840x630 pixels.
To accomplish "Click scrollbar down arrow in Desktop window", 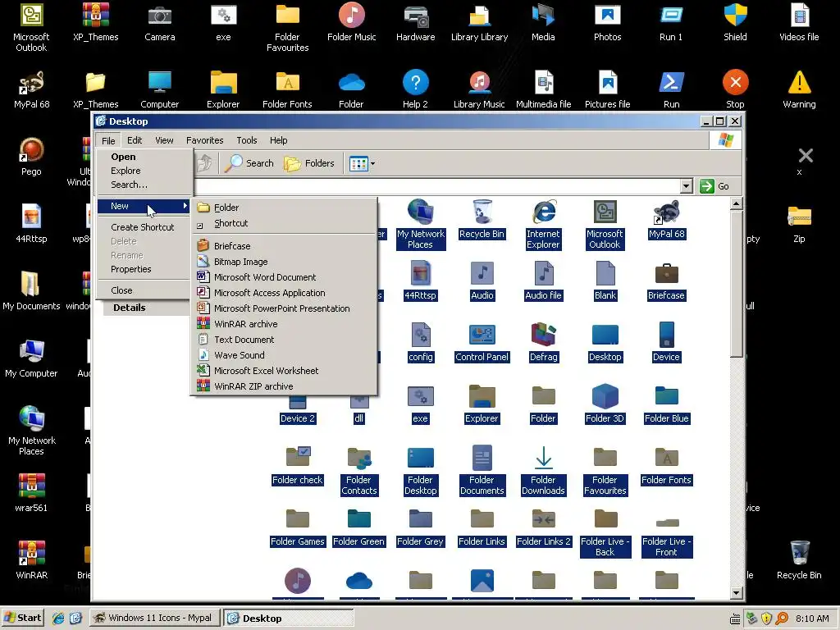I will click(x=736, y=592).
